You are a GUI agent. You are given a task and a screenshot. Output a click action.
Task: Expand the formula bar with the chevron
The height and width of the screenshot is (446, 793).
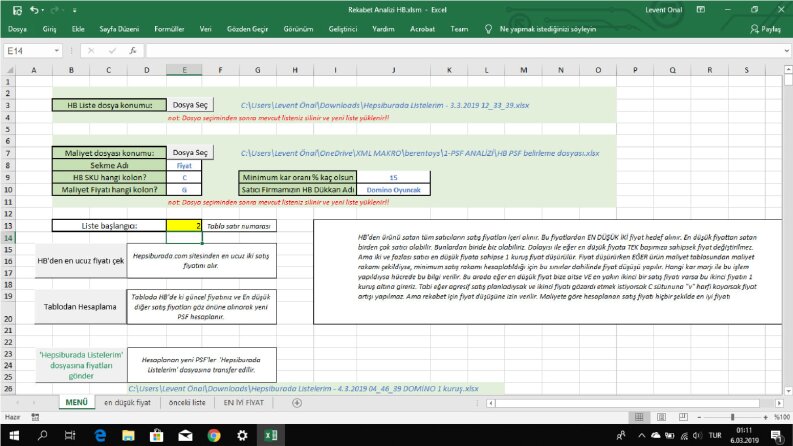(786, 51)
